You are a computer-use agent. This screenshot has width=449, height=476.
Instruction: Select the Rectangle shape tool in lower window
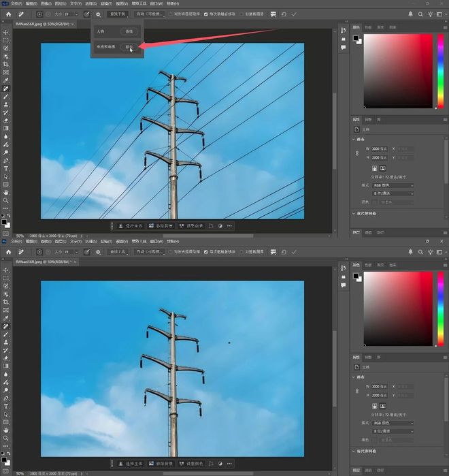point(5,422)
